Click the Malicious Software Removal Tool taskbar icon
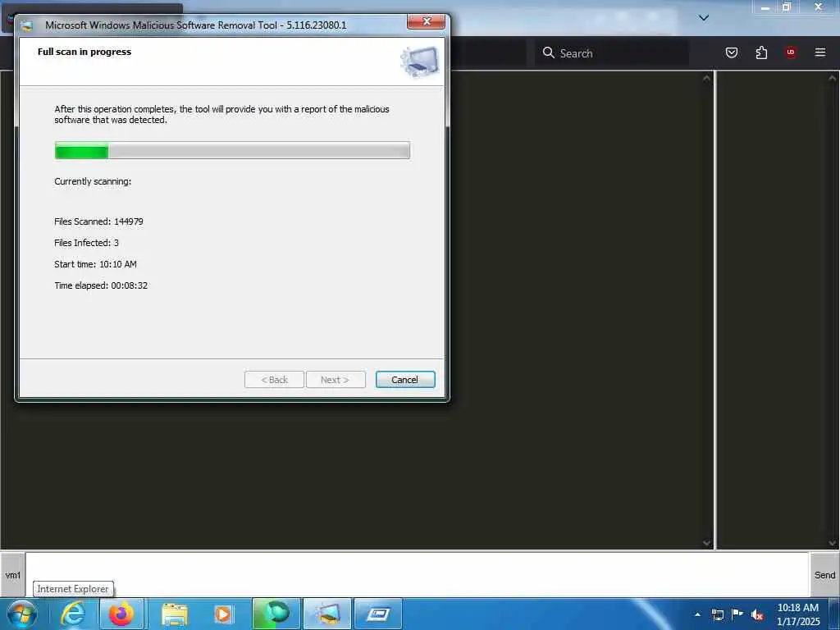Screen dimensions: 840x630 click(x=327, y=614)
